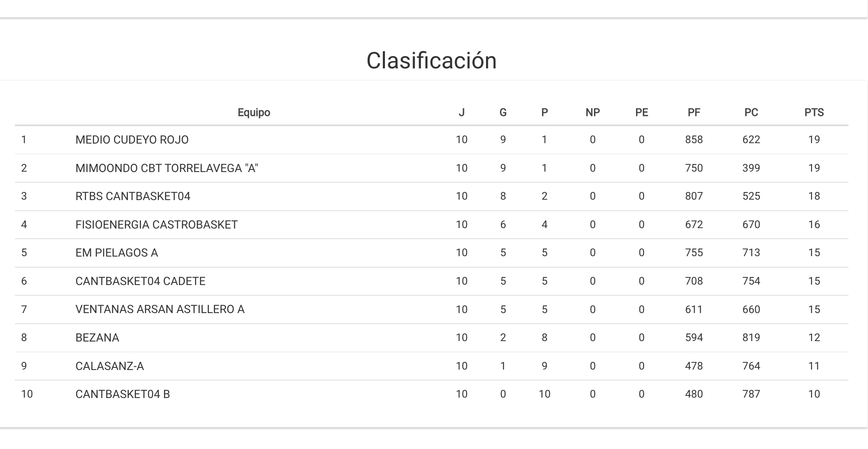Image resolution: width=868 pixels, height=449 pixels.
Task: Click the J games played header
Action: 461,113
